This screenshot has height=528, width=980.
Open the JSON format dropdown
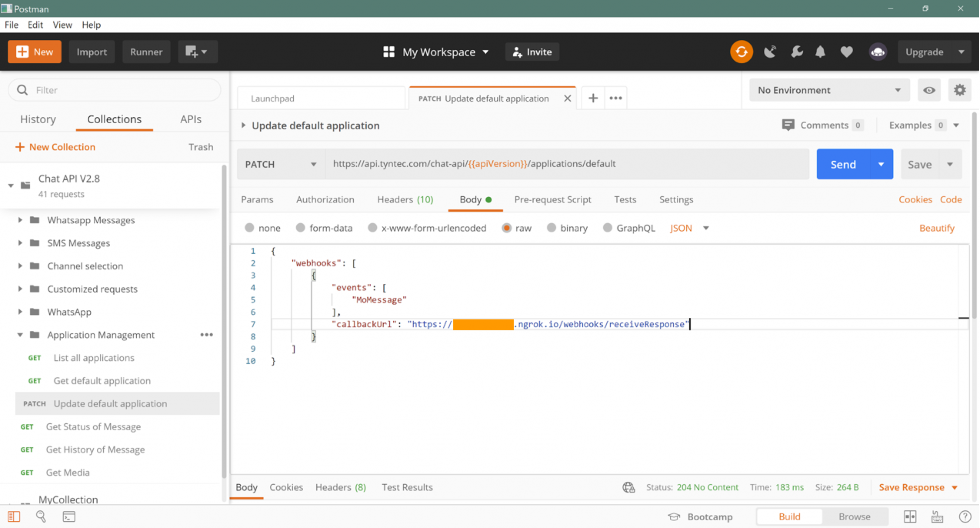[689, 228]
